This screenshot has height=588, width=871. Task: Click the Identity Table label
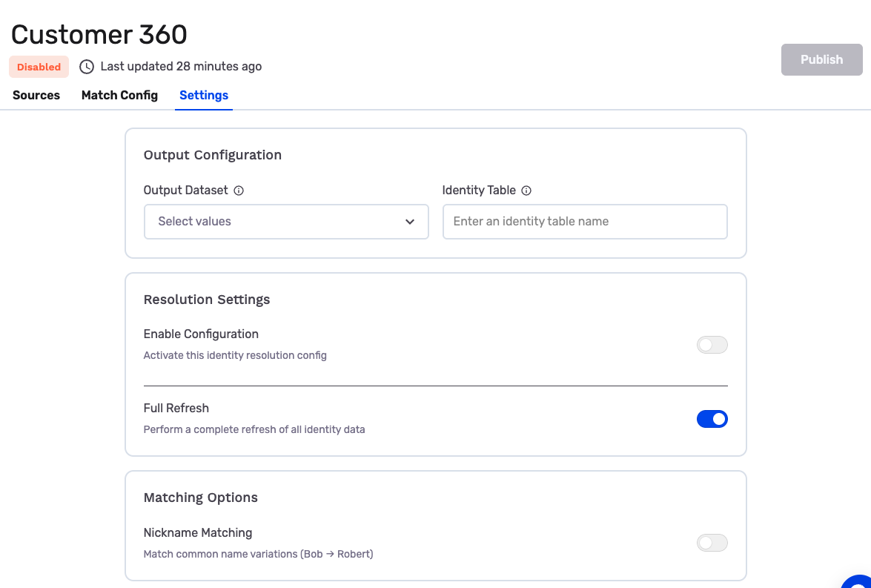coord(479,191)
